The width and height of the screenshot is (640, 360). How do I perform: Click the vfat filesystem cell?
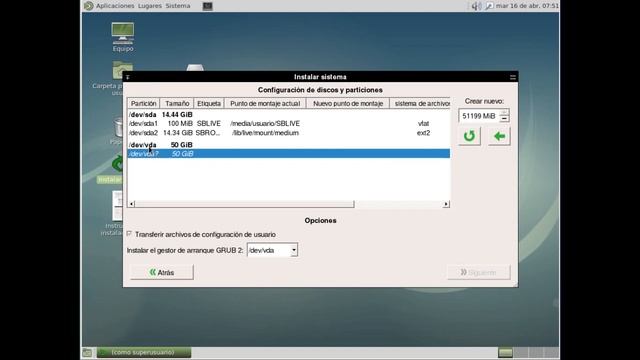pos(423,123)
